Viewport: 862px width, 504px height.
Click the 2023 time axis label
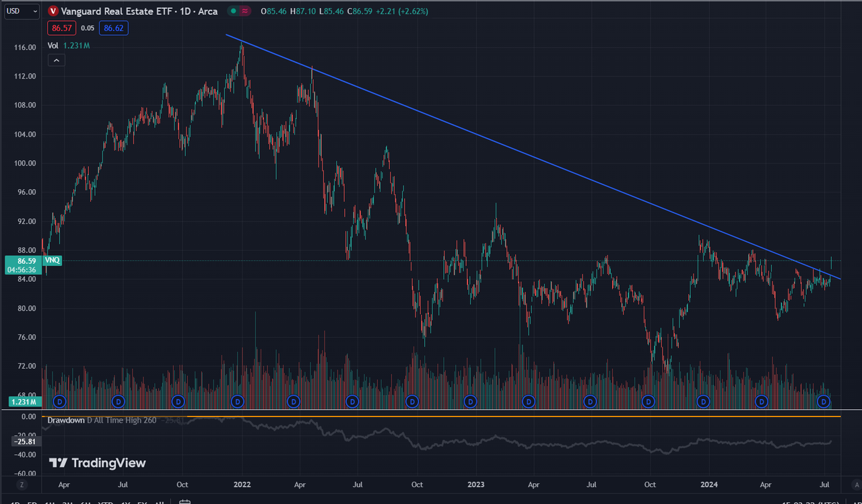coord(475,484)
